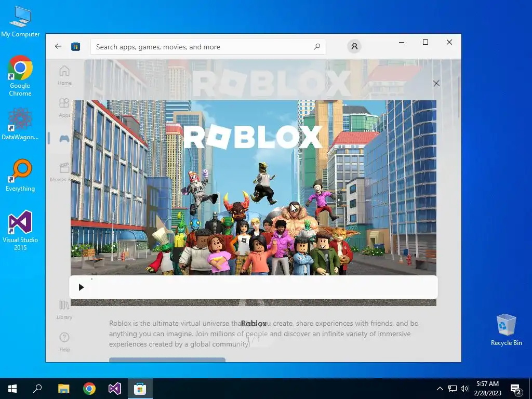The width and height of the screenshot is (532, 399).
Task: Open the Library in sidebar
Action: coord(64,310)
